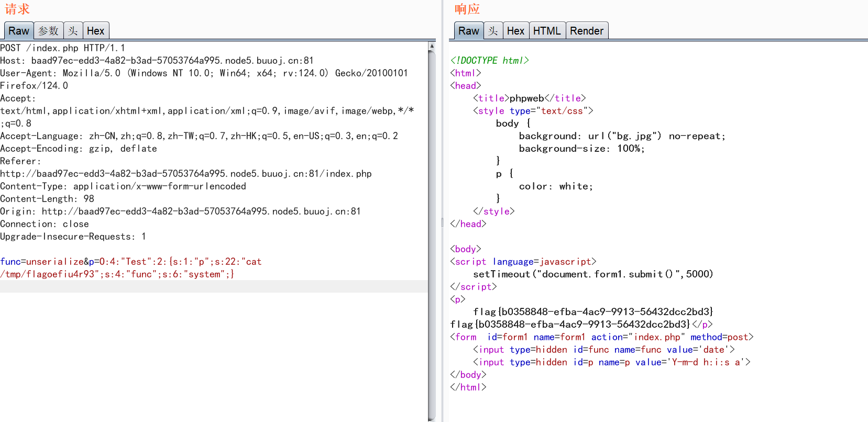Click the hidden input id=func line
Viewport: 868px width, 422px height.
(604, 350)
